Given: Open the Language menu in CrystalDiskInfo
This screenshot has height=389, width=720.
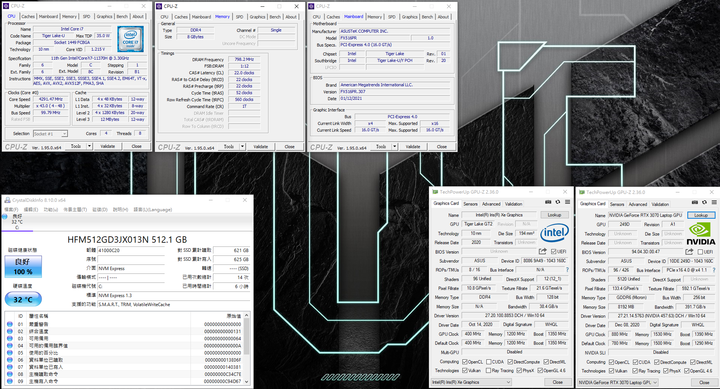Looking at the screenshot, I should [x=152, y=209].
